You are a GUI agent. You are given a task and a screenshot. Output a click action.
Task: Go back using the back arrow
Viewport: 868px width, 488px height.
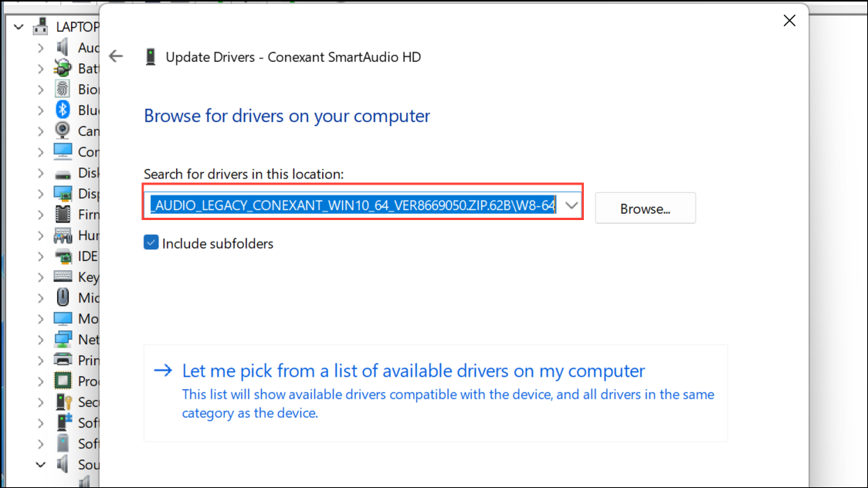[116, 56]
